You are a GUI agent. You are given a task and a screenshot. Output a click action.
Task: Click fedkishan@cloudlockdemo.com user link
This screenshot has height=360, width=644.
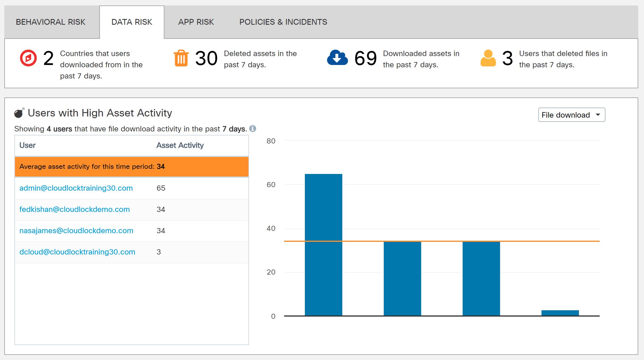tap(74, 209)
